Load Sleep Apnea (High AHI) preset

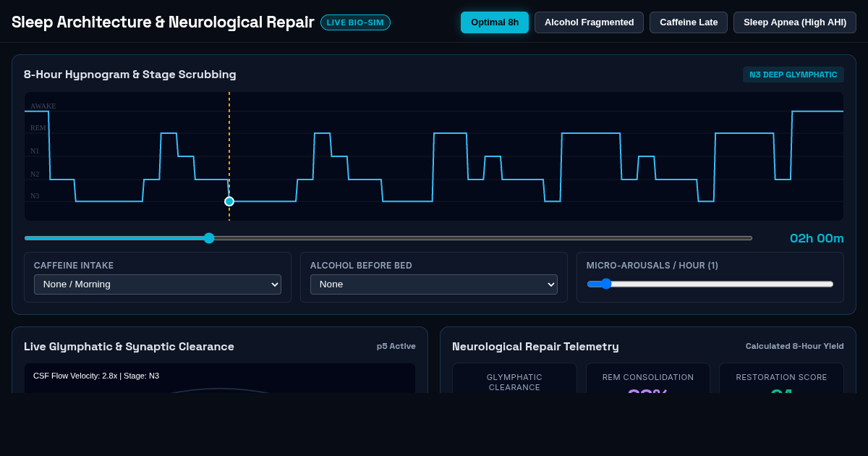pos(795,22)
